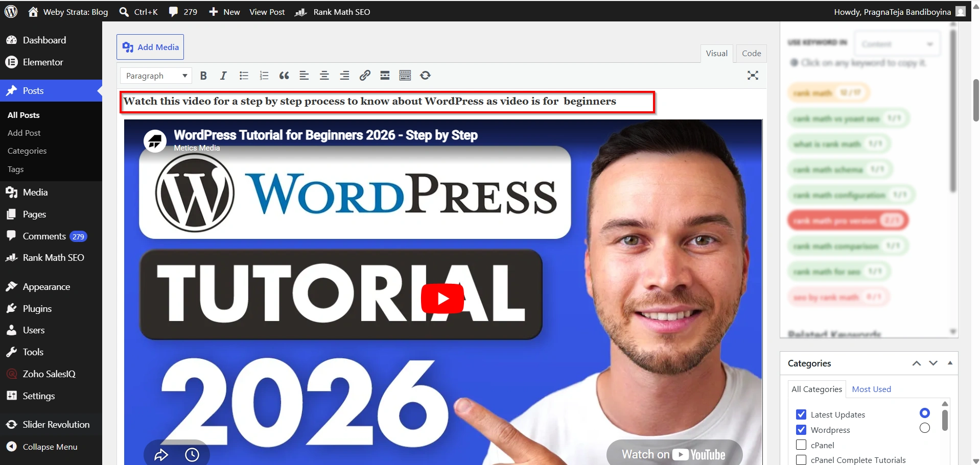Toggle italic formatting
Screen dimensions: 980x465
pos(223,76)
